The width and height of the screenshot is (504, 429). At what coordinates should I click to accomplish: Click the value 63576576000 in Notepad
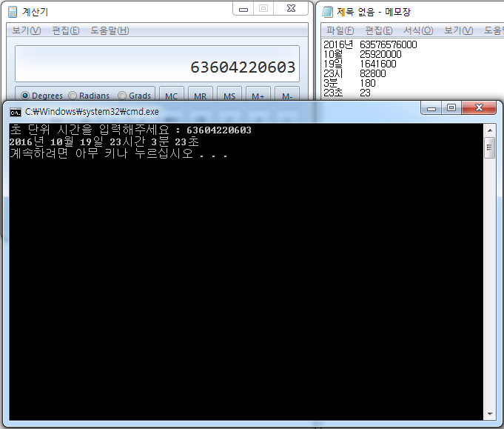[x=389, y=44]
